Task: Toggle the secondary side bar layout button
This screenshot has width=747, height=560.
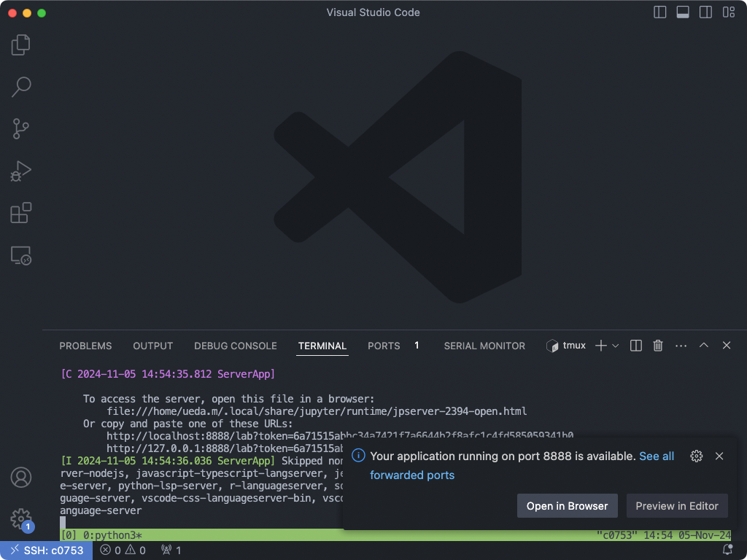Action: pos(705,12)
